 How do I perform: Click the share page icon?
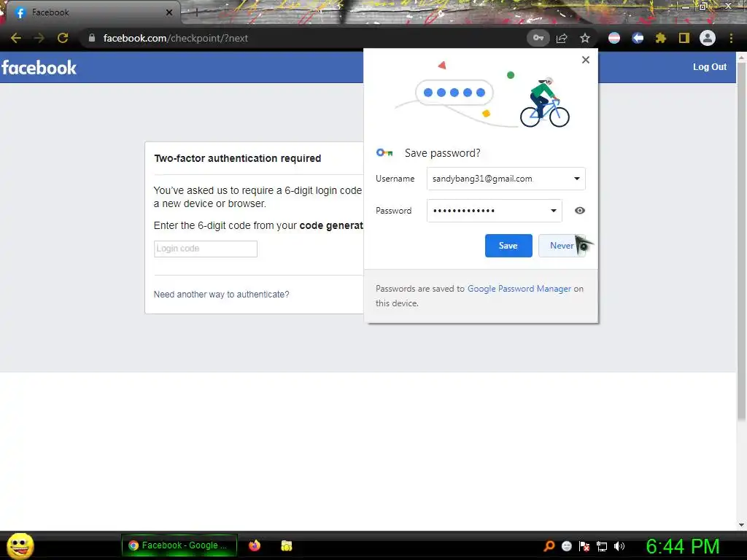(x=562, y=38)
